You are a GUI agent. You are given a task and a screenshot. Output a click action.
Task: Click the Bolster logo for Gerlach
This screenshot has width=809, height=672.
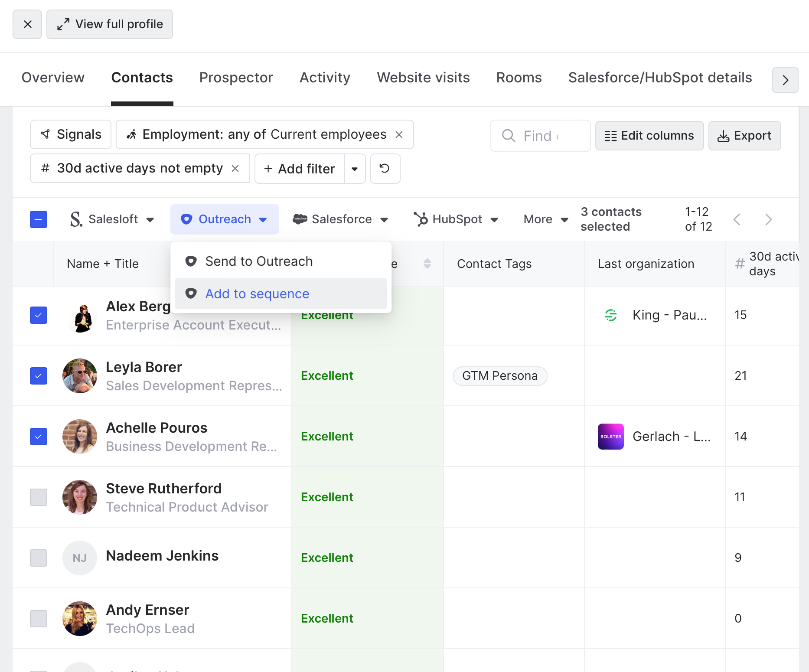point(611,437)
